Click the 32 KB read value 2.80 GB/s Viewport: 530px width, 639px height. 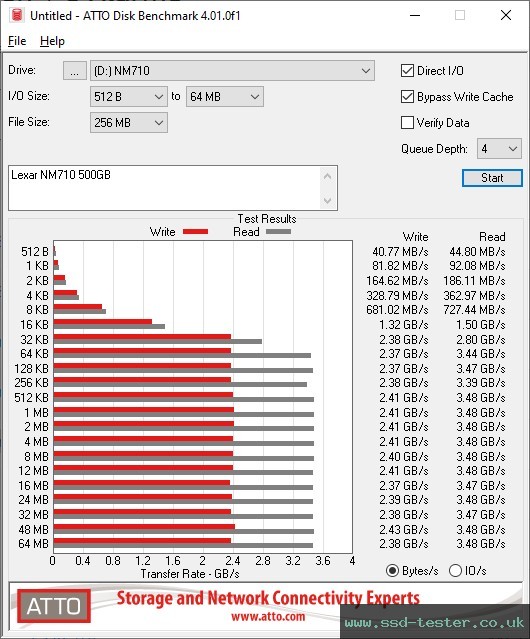click(x=481, y=339)
